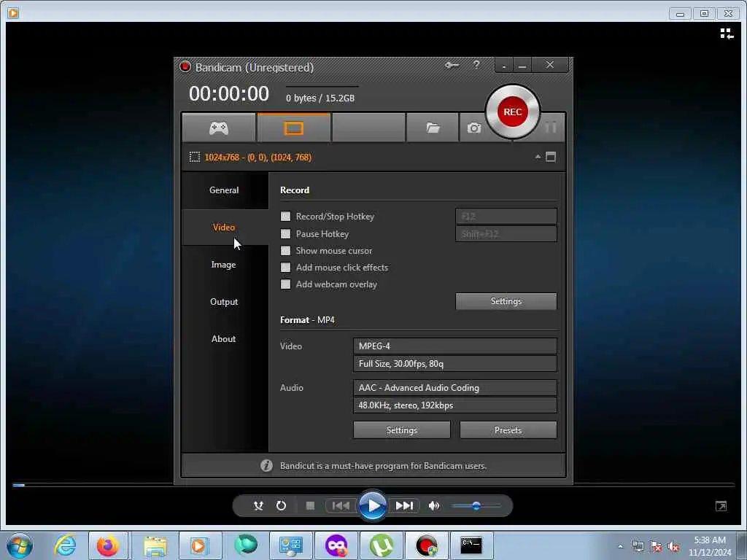Open Command Prompt from the taskbar
This screenshot has width=747, height=560.
[x=471, y=545]
